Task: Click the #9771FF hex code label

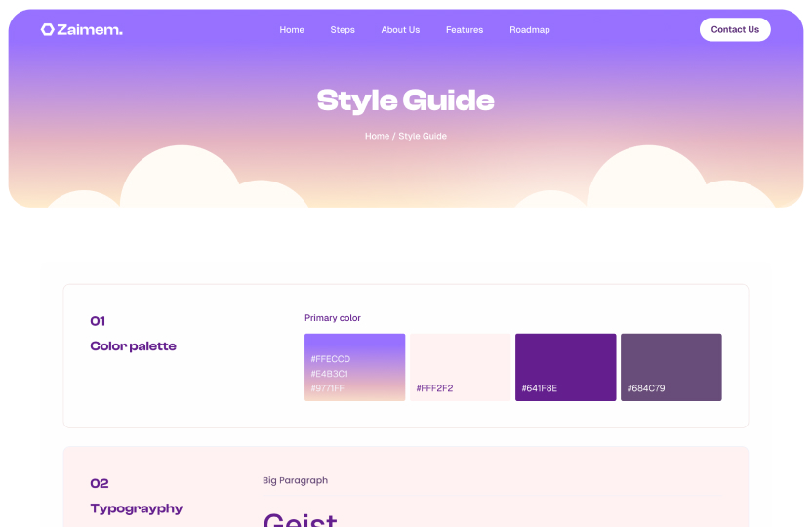Action: tap(327, 388)
